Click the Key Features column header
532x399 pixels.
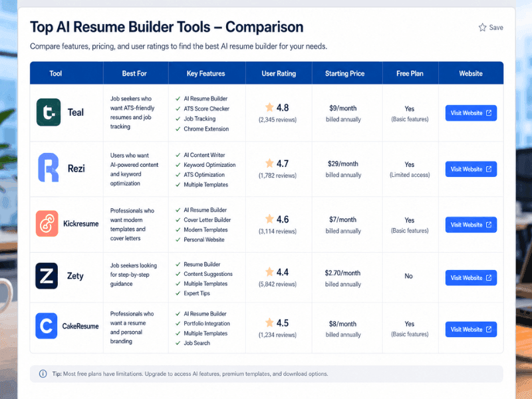[205, 73]
